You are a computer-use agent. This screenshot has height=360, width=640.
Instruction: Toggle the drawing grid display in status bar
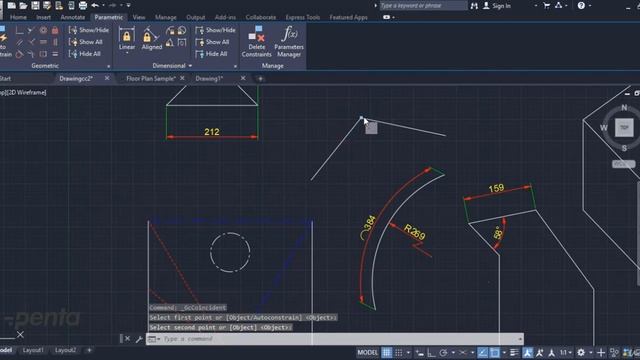(x=387, y=352)
